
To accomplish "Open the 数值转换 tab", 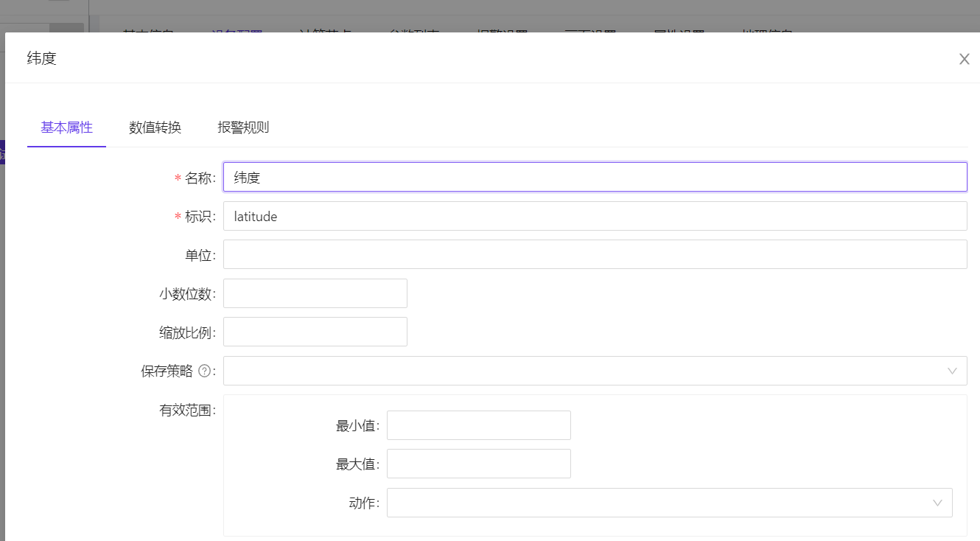I will pyautogui.click(x=155, y=128).
